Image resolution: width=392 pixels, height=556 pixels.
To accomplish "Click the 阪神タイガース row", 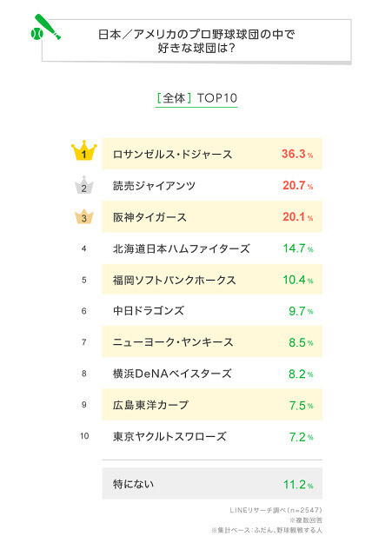I will click(212, 216).
